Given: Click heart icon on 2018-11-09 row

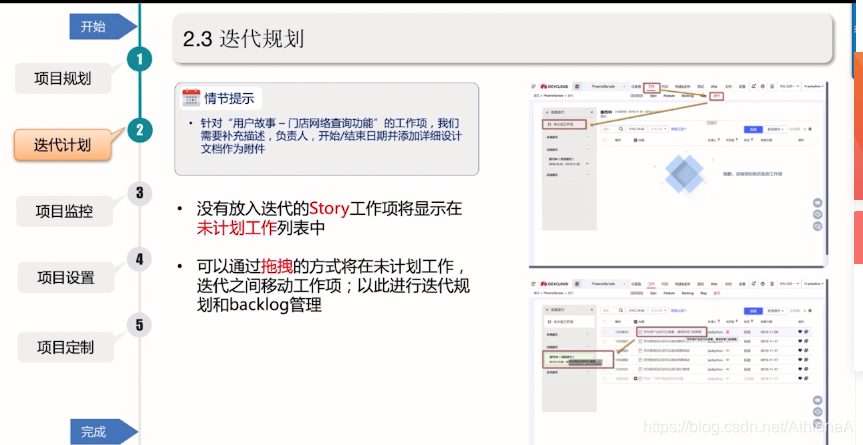Looking at the screenshot, I should coord(800,332).
